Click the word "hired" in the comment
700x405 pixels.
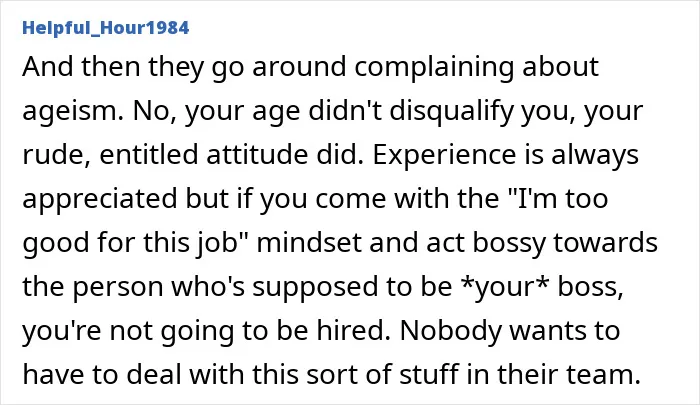point(350,330)
